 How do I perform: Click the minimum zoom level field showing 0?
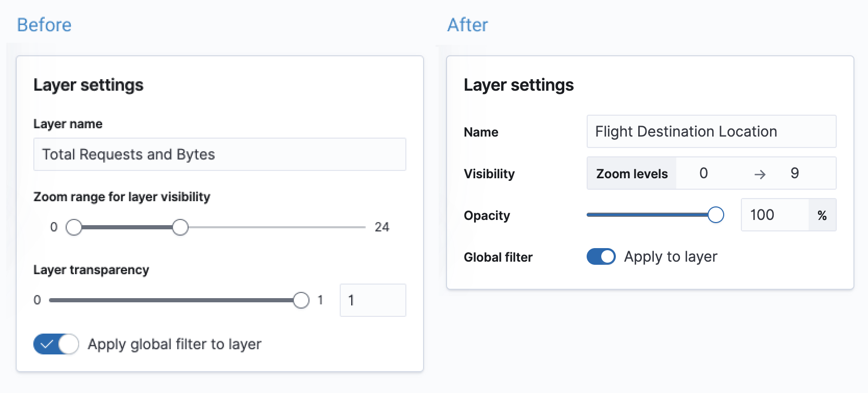click(704, 173)
